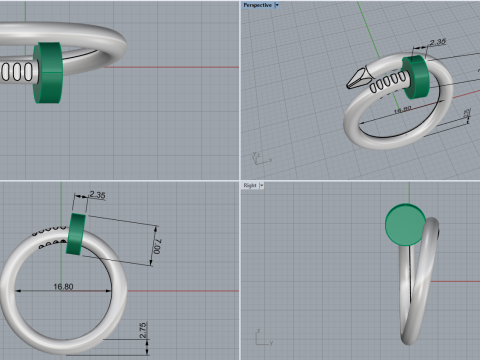Select the green nail head in the bottom-left viewport

pyautogui.click(x=76, y=235)
